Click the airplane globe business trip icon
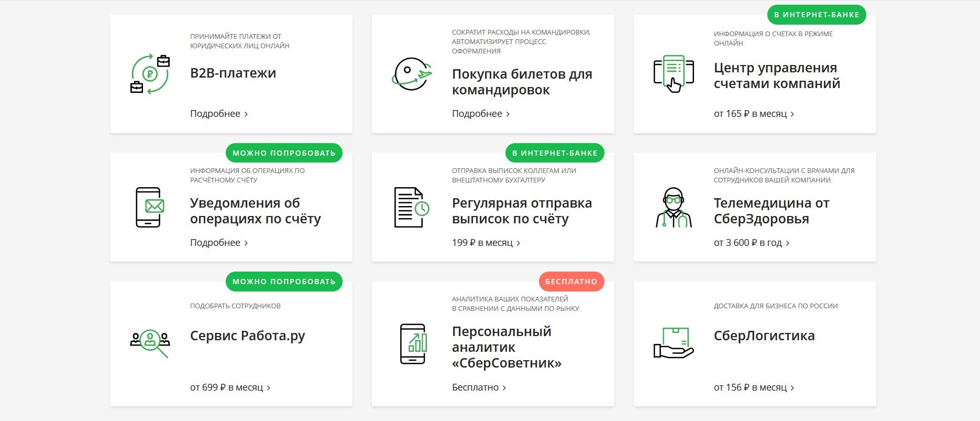This screenshot has width=980, height=421. point(412,74)
